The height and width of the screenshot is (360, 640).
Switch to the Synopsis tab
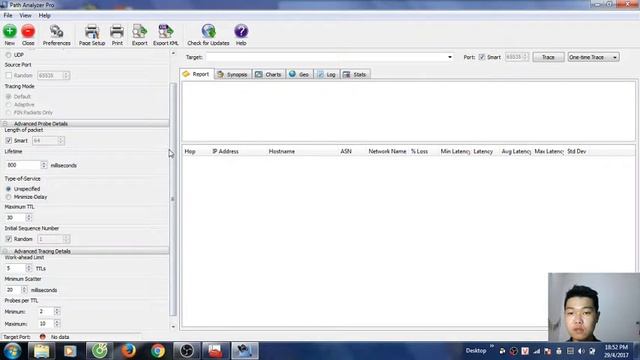(x=232, y=74)
